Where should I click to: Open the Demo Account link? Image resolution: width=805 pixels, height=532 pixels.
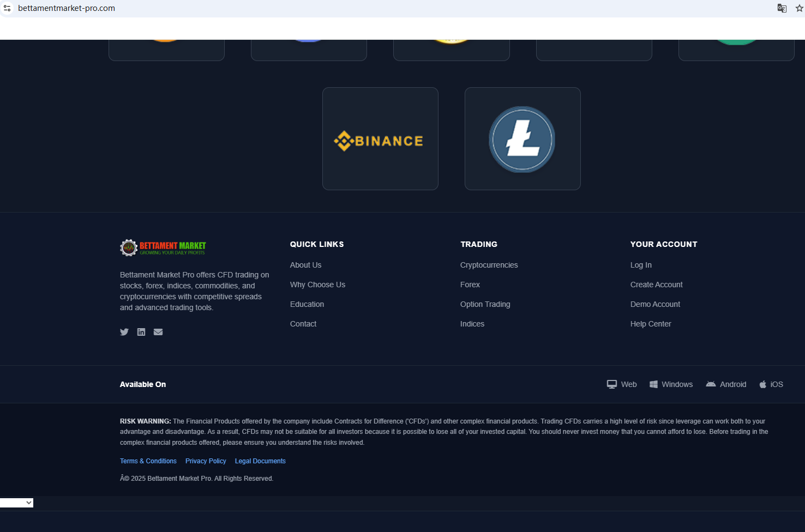[655, 304]
